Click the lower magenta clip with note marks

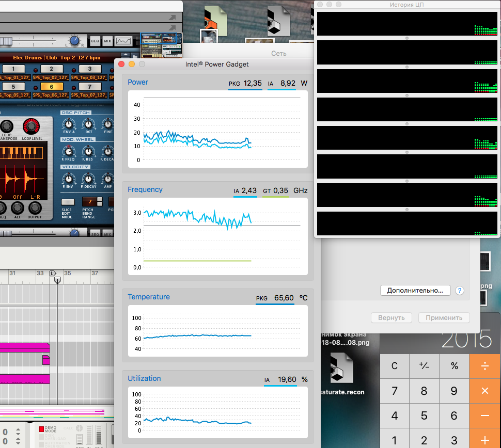[25, 379]
